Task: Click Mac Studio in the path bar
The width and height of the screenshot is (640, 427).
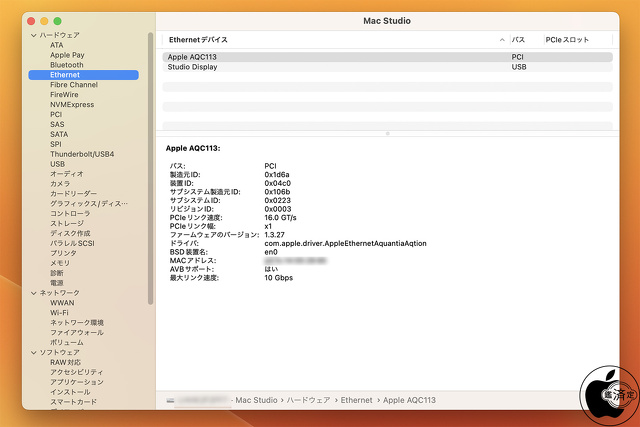Action: coord(256,400)
